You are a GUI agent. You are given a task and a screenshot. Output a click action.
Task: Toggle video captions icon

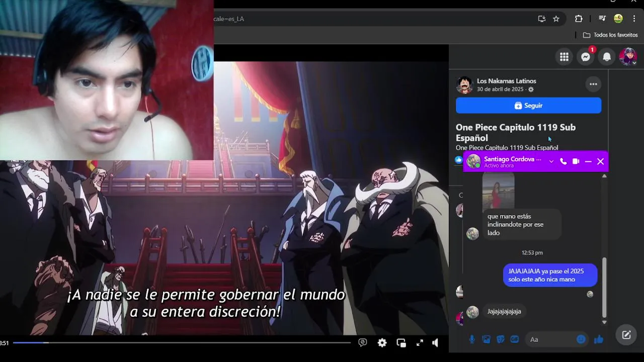[x=363, y=343]
